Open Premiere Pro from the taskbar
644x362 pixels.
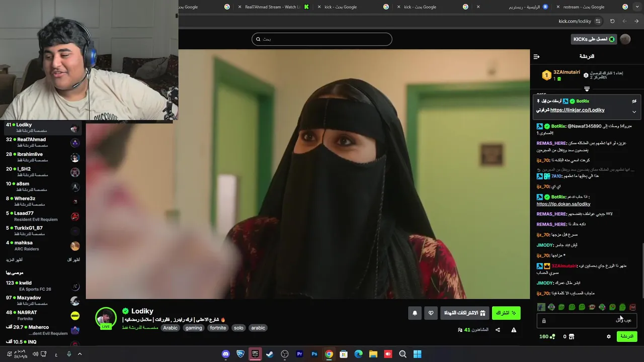pos(299,354)
